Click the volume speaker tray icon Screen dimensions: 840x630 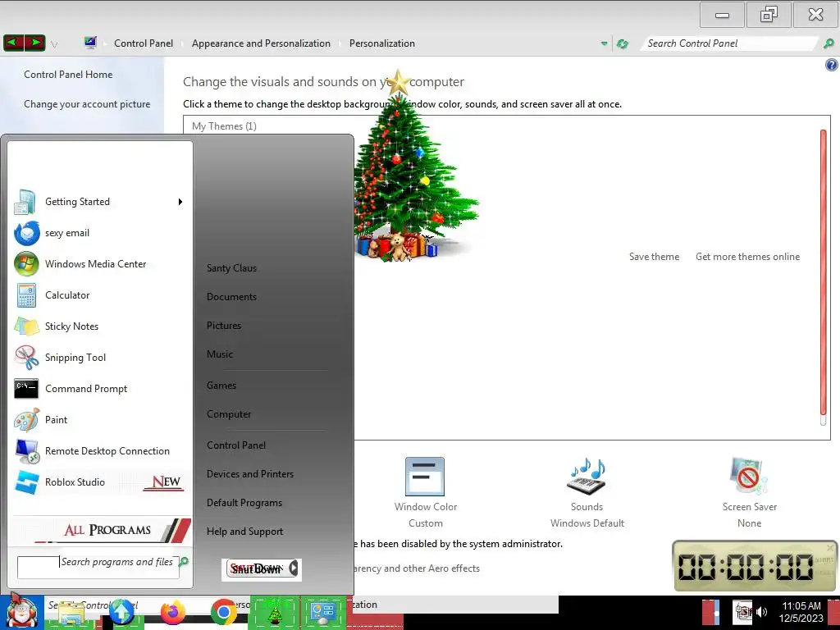[762, 612]
